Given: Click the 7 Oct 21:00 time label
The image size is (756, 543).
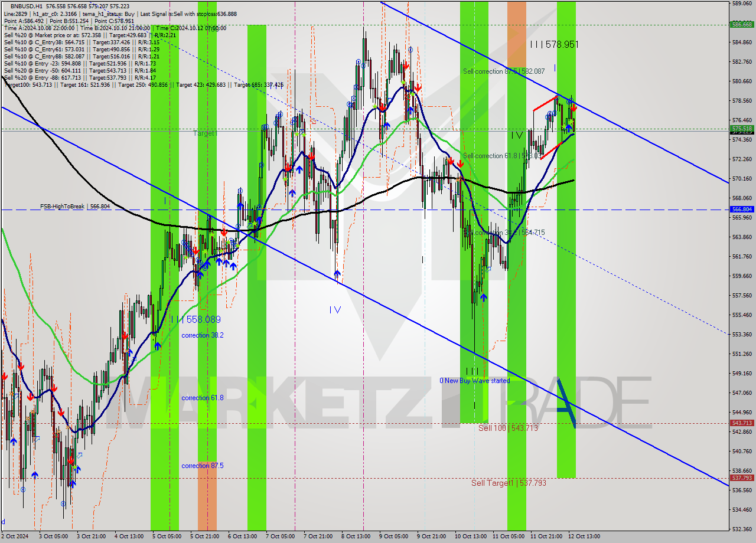Looking at the screenshot, I should coord(318,537).
